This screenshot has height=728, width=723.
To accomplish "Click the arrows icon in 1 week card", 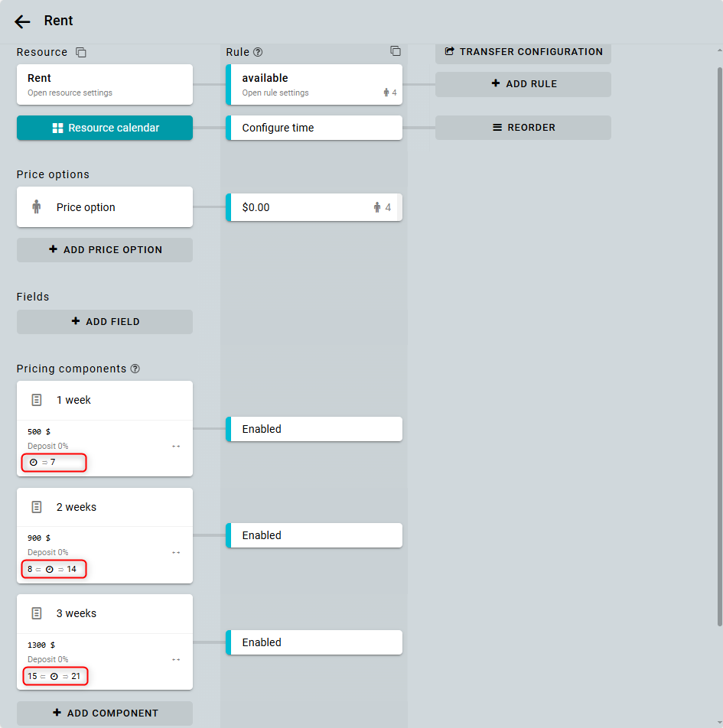I will [x=176, y=446].
